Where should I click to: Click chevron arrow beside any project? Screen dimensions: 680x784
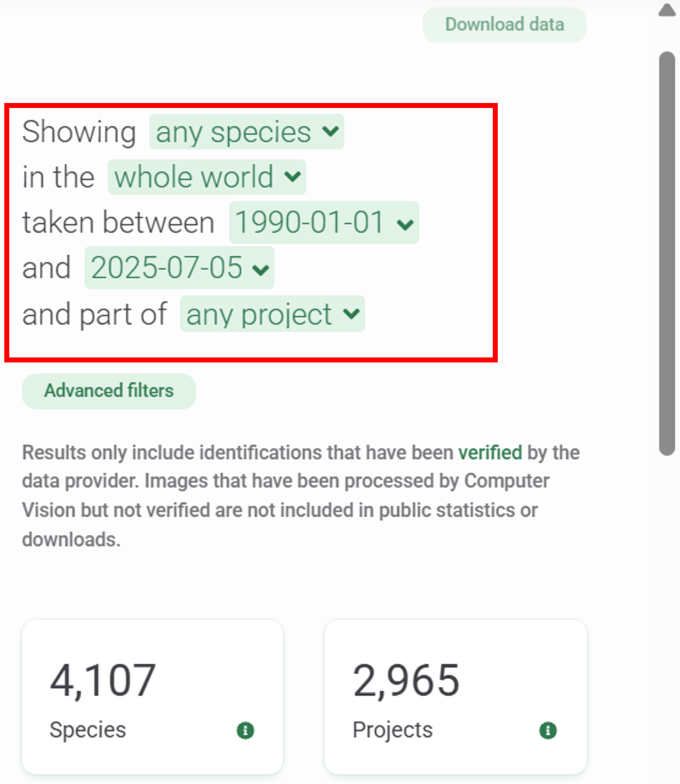coord(351,313)
